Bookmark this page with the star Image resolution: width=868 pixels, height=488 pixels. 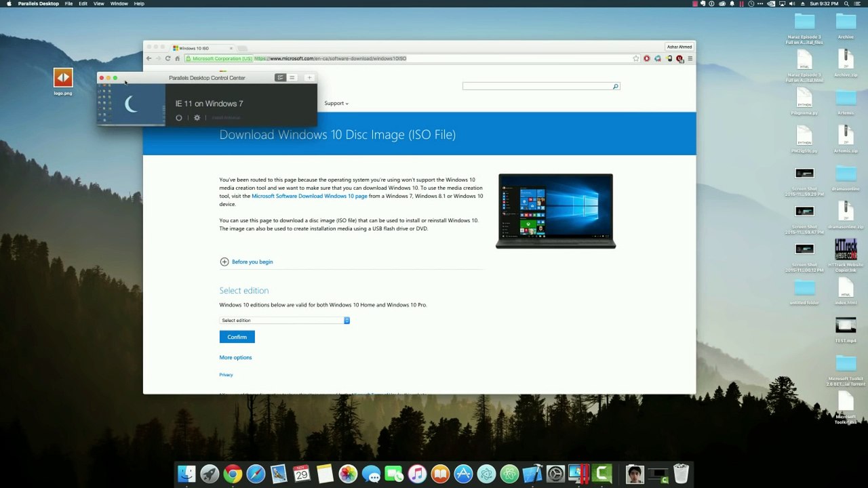[x=636, y=58]
